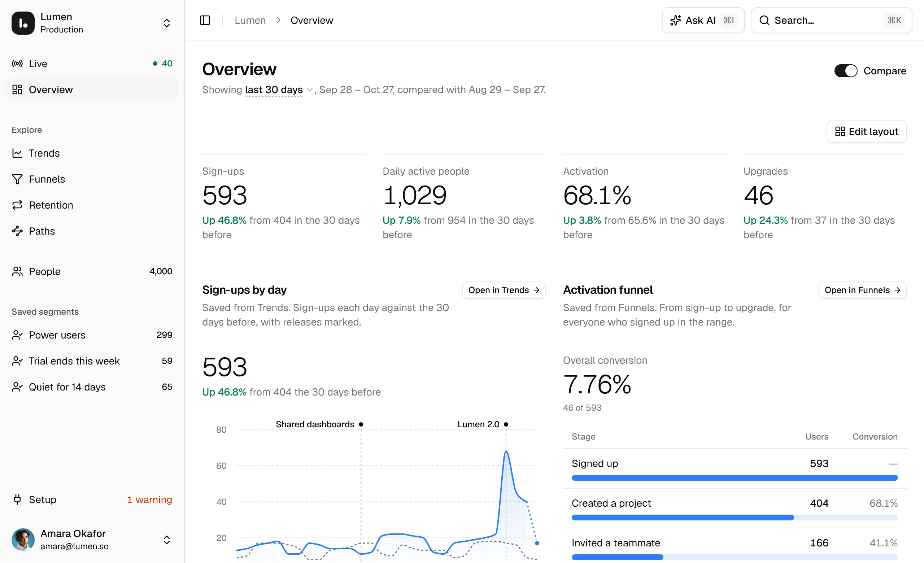
Task: Click the Quiet for 14 days icon
Action: pyautogui.click(x=17, y=387)
